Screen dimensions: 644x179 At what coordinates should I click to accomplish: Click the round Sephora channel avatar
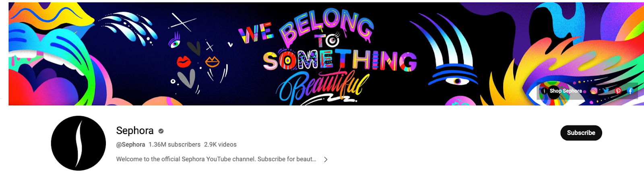78,143
